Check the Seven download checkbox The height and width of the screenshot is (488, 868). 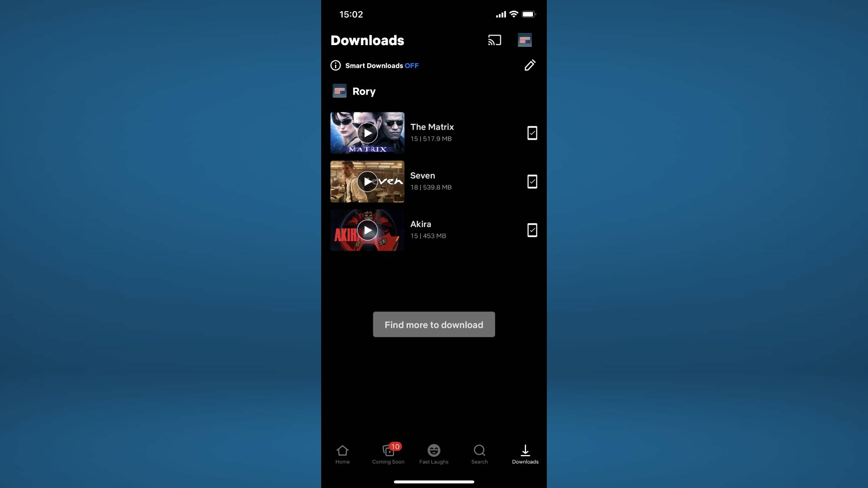[x=531, y=181]
